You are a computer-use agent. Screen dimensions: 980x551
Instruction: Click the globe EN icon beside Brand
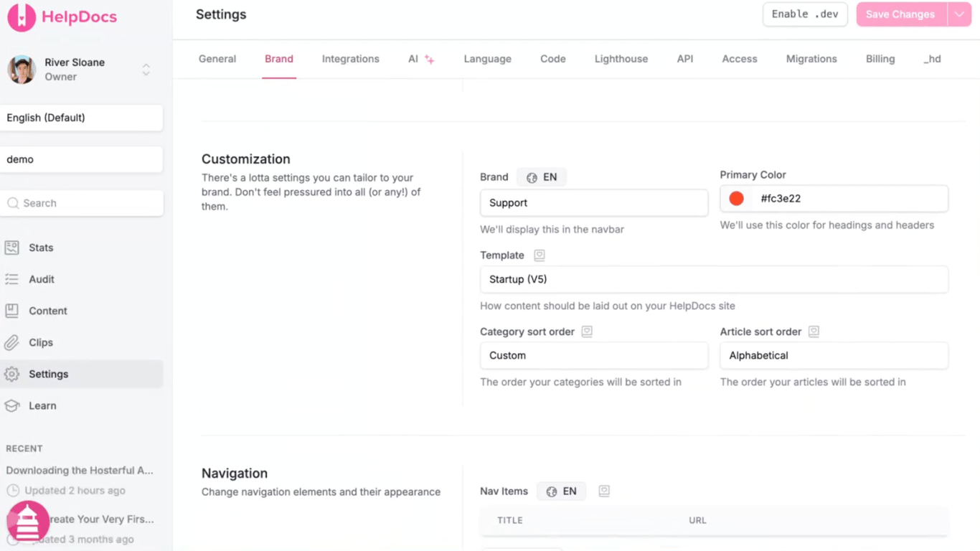tap(531, 176)
